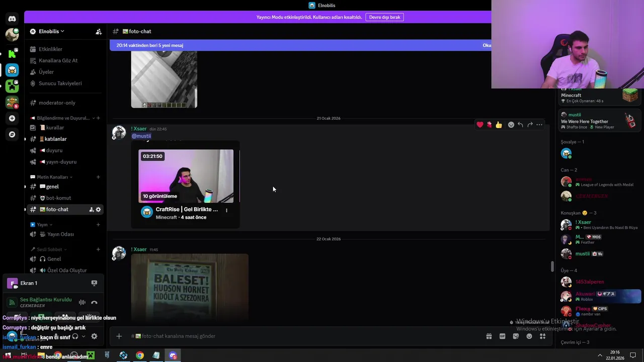Reply to Xsaer's message with arrow icon
The image size is (644, 362).
pyautogui.click(x=520, y=125)
